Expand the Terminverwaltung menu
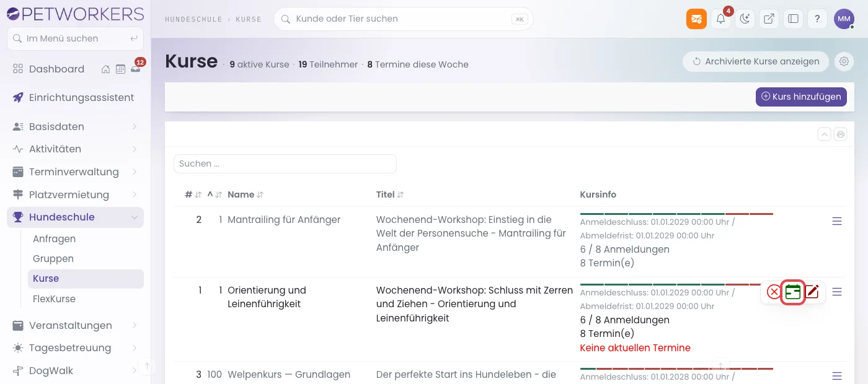The width and height of the screenshot is (868, 384). (x=75, y=172)
